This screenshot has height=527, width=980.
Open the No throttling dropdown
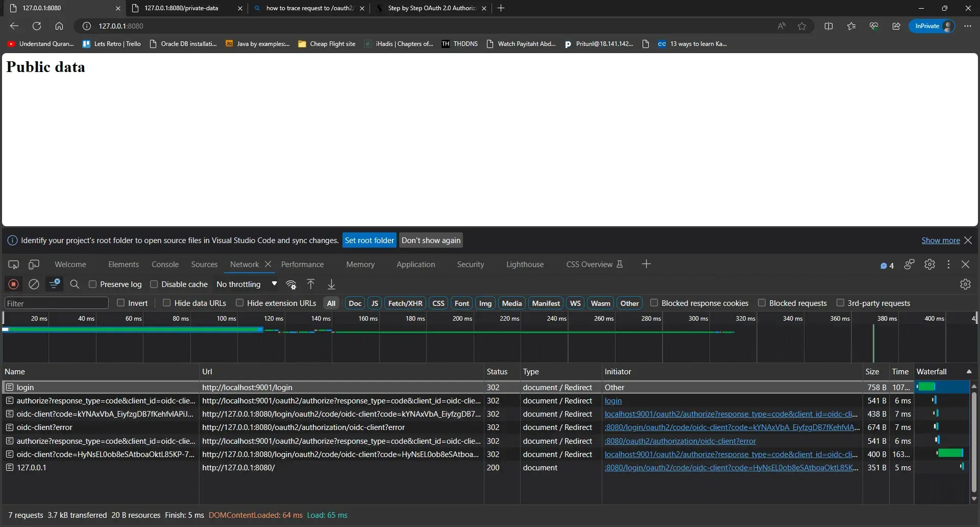247,284
